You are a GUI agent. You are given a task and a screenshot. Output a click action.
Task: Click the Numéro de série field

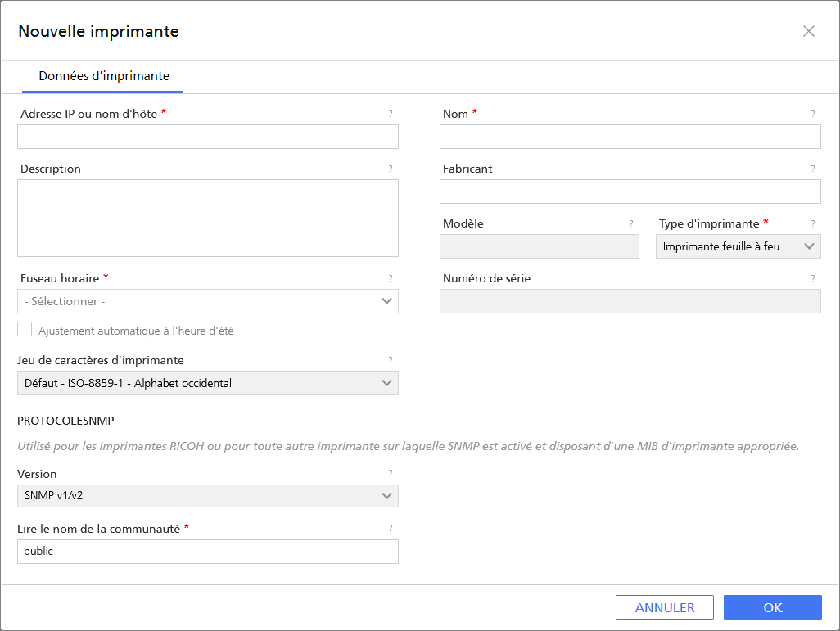[x=630, y=301]
